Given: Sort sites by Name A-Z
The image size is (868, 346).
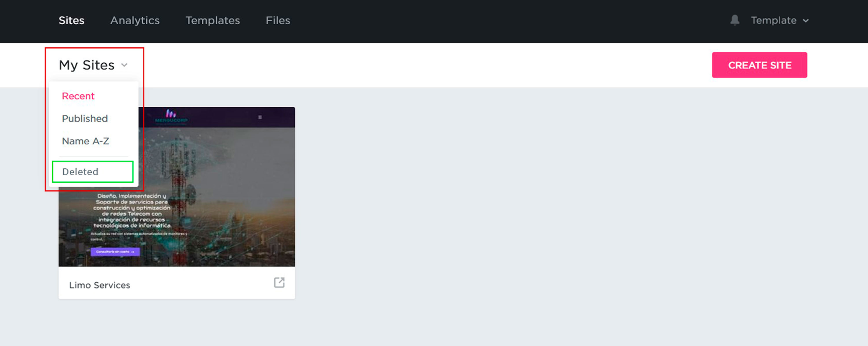Looking at the screenshot, I should pos(86,141).
